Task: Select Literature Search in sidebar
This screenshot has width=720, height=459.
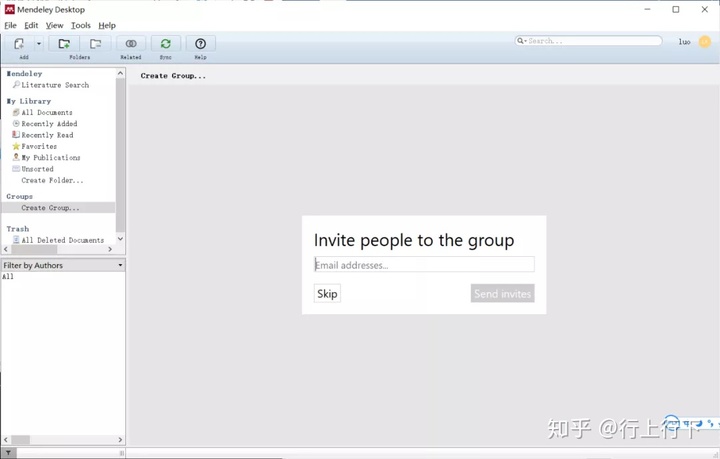Action: 55,85
